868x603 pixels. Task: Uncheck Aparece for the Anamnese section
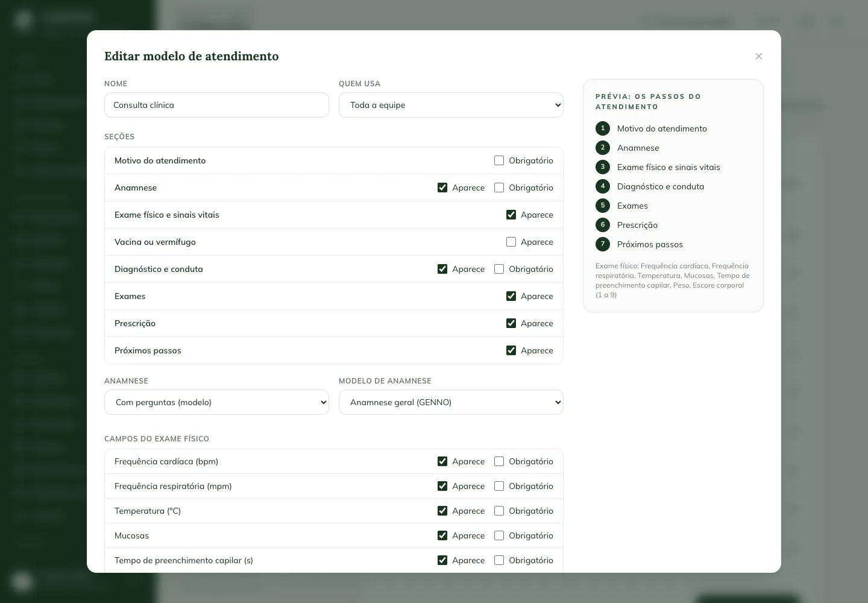tap(442, 188)
